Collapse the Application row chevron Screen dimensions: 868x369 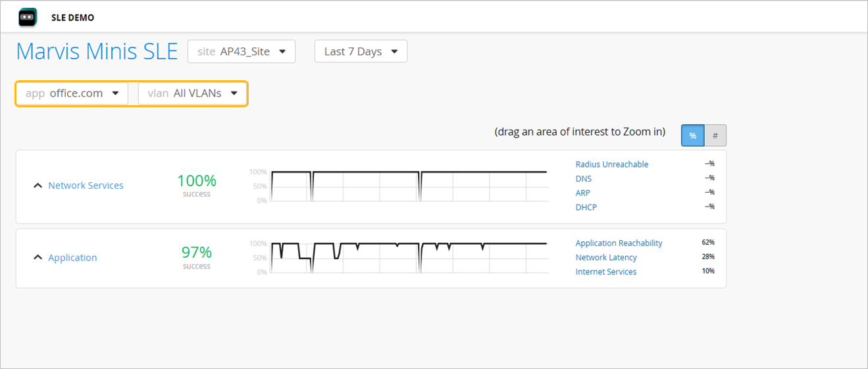(x=38, y=258)
